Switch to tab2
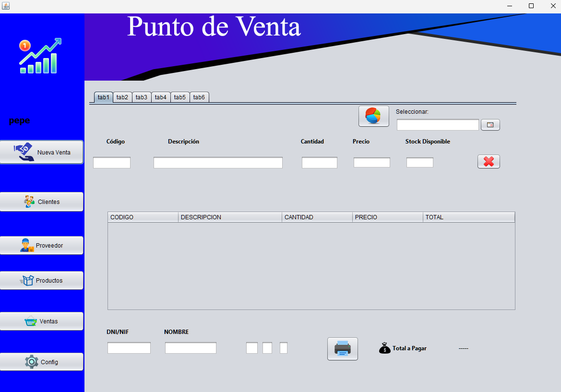Viewport: 561px width, 392px height. [122, 97]
